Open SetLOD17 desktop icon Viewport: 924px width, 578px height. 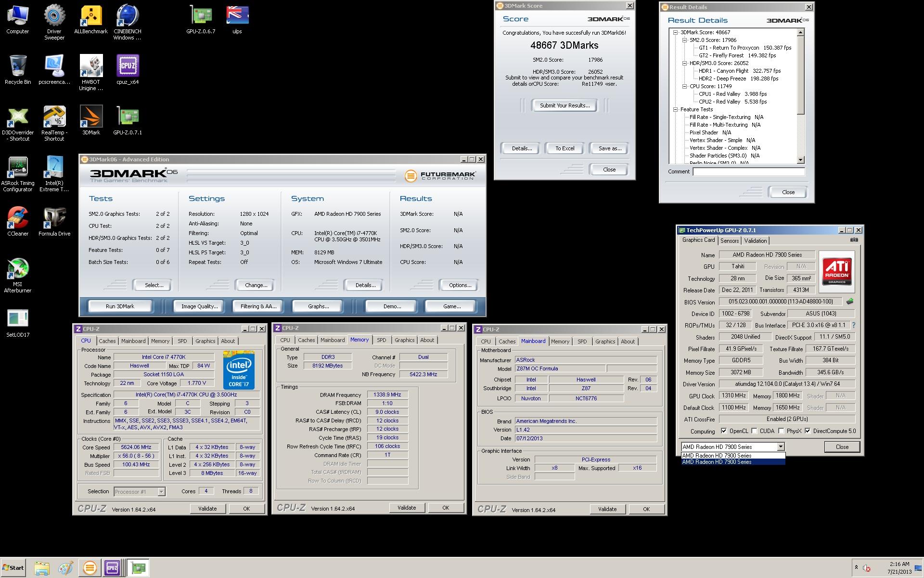[18, 323]
